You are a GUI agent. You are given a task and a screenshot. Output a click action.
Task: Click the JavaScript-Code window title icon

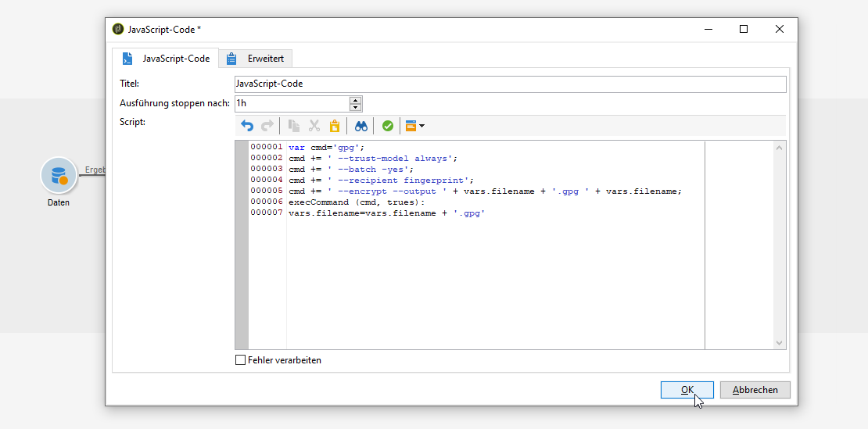(x=117, y=29)
